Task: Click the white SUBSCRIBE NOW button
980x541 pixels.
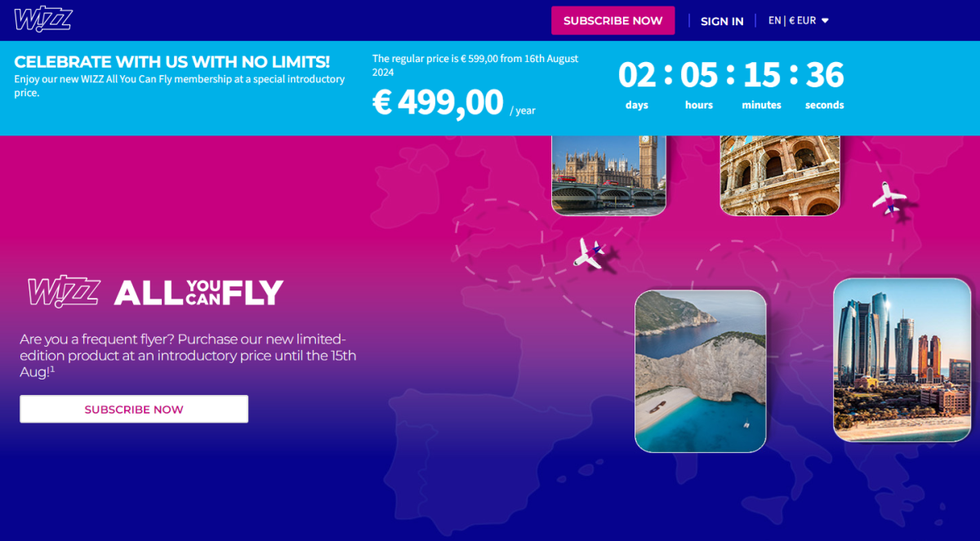Action: click(134, 409)
